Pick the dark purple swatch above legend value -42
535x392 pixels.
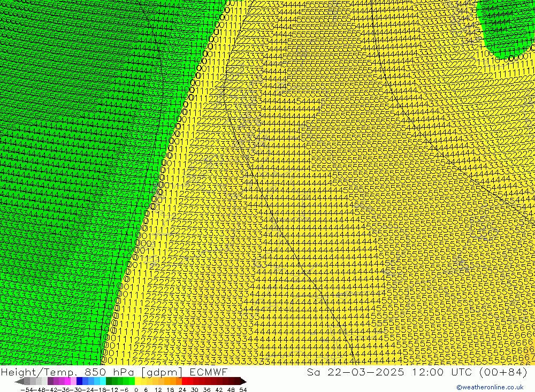click(50, 381)
